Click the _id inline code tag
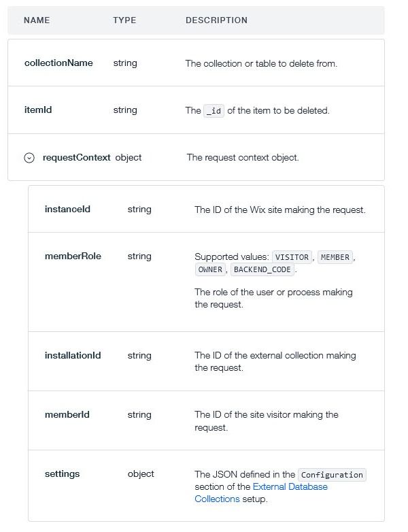 [214, 111]
